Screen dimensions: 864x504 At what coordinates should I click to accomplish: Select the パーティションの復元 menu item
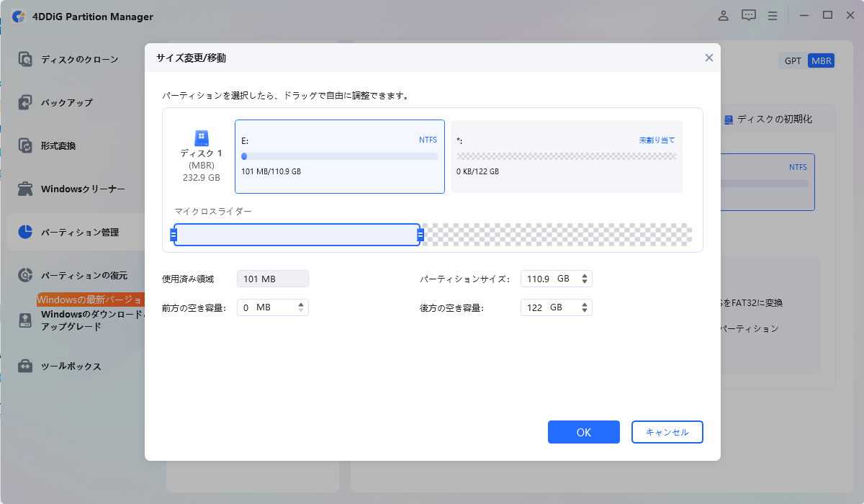pyautogui.click(x=84, y=275)
